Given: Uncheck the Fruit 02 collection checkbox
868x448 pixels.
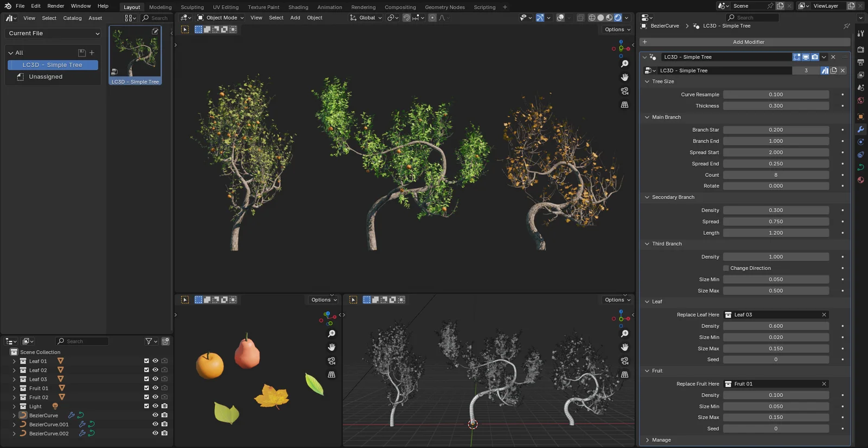Looking at the screenshot, I should point(146,397).
